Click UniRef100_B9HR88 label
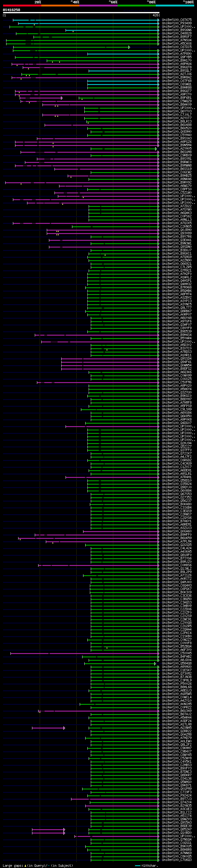 click(176, 88)
